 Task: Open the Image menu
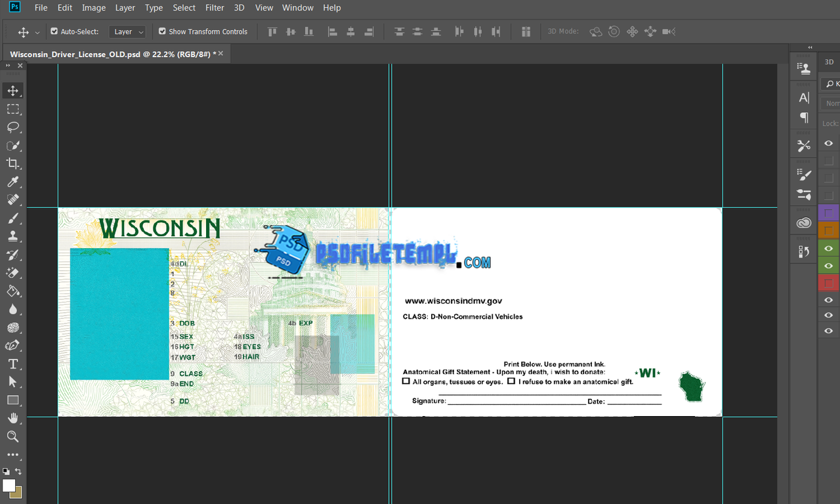point(94,8)
